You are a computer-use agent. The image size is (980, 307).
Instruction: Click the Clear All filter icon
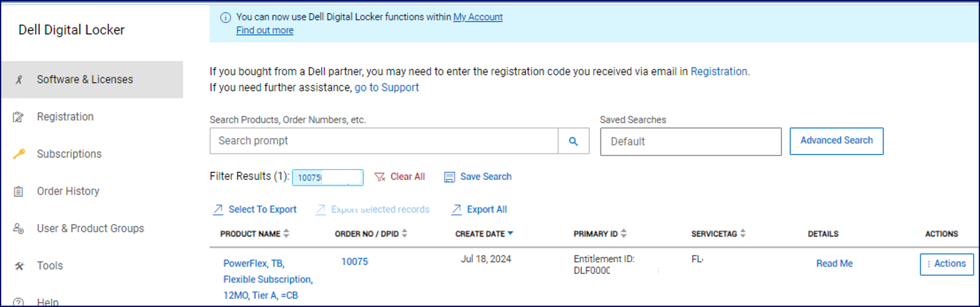tap(380, 177)
